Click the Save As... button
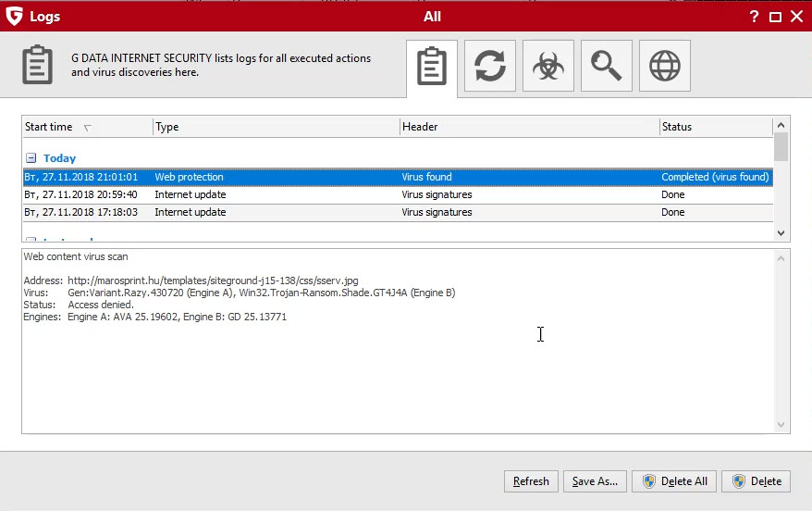Viewport: 812px width, 511px height. 595,481
